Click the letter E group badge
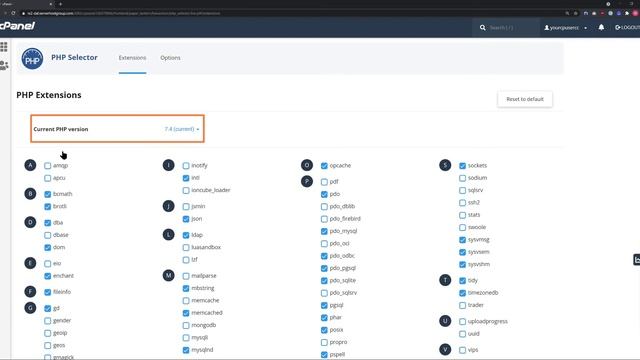 coord(30,263)
